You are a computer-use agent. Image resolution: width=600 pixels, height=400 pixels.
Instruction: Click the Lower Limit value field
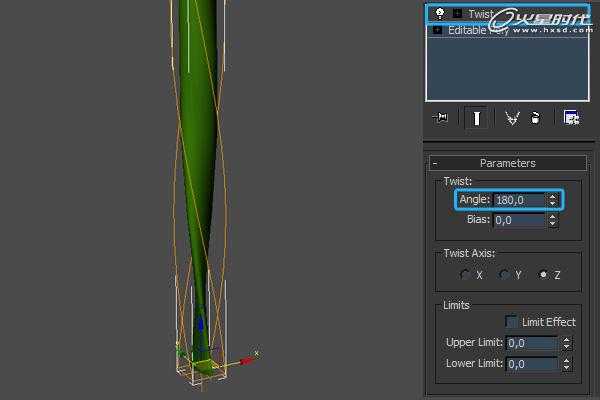click(532, 364)
